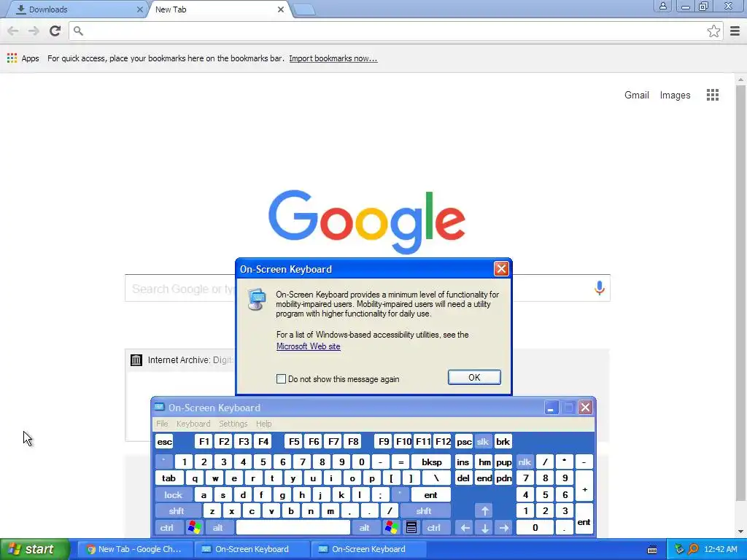Image resolution: width=747 pixels, height=560 pixels.
Task: Close the On-Screen Keyboard dialog with X
Action: point(500,269)
